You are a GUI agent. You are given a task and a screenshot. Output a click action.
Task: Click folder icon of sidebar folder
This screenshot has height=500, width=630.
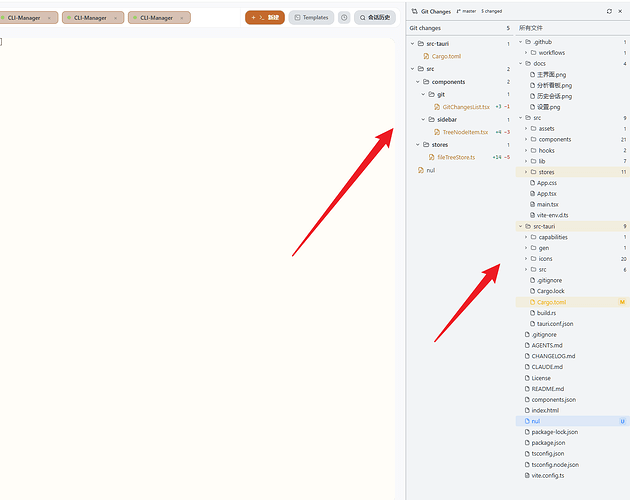point(432,119)
